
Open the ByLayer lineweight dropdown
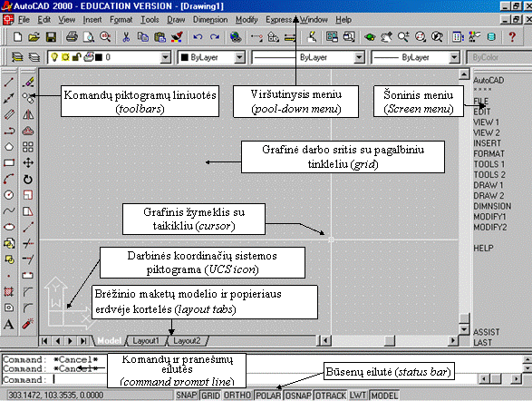454,57
